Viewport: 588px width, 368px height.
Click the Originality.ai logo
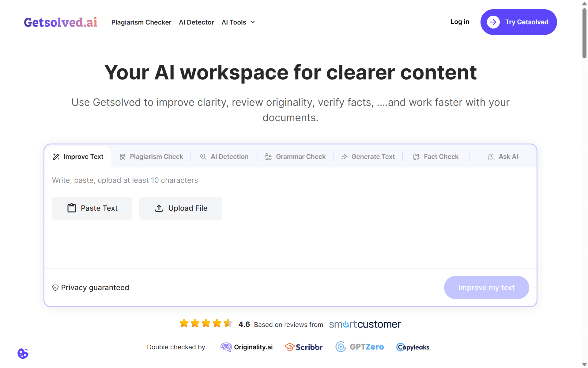pyautogui.click(x=247, y=347)
